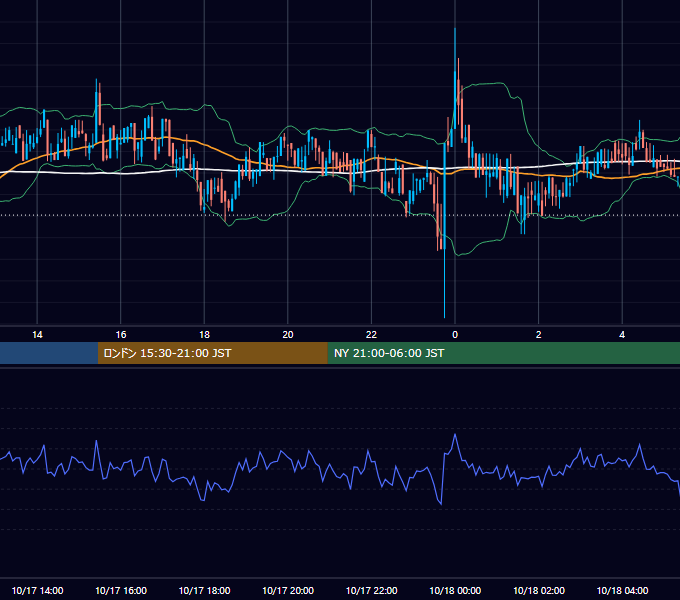Viewport: 680px width, 600px height.
Task: Click the oscillator peak at 10/18 00:00
Action: pyautogui.click(x=455, y=435)
